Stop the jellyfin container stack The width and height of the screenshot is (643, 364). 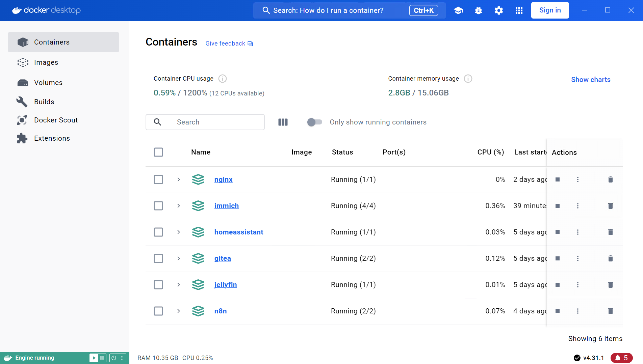click(558, 285)
